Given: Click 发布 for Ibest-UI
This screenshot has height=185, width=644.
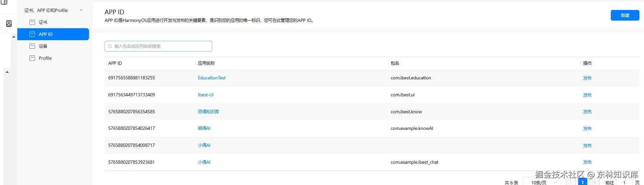Looking at the screenshot, I should [587, 95].
